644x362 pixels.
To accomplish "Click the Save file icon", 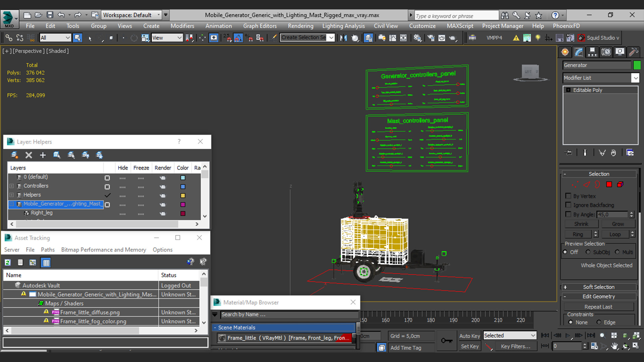I will (50, 15).
